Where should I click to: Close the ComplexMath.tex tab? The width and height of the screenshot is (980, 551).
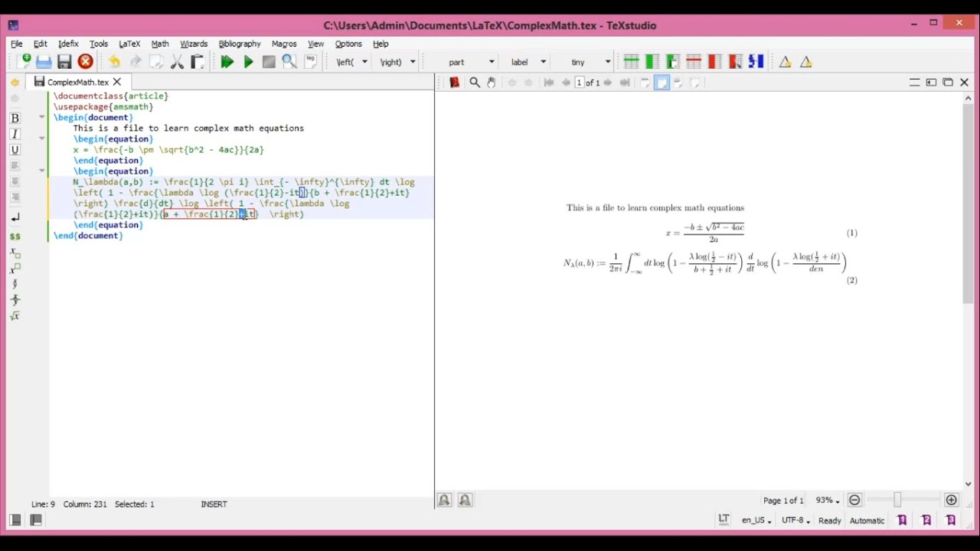(x=117, y=82)
